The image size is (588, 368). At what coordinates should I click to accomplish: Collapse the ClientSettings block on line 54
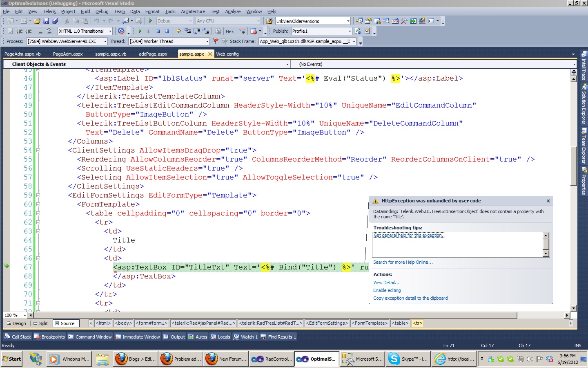pyautogui.click(x=38, y=150)
